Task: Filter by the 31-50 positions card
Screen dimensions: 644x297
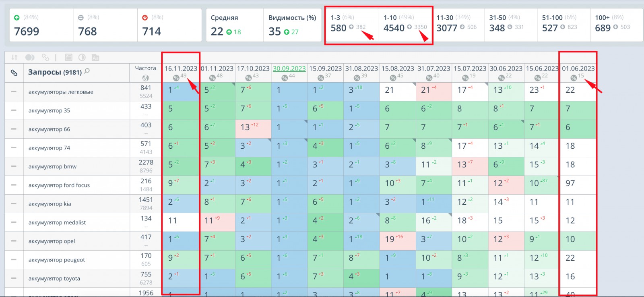Action: tap(511, 25)
